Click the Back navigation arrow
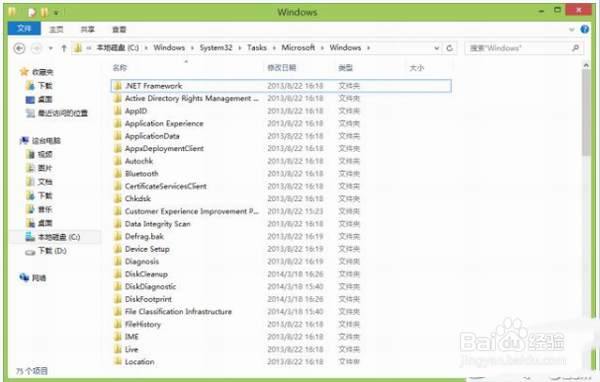The image size is (600, 382). click(19, 48)
